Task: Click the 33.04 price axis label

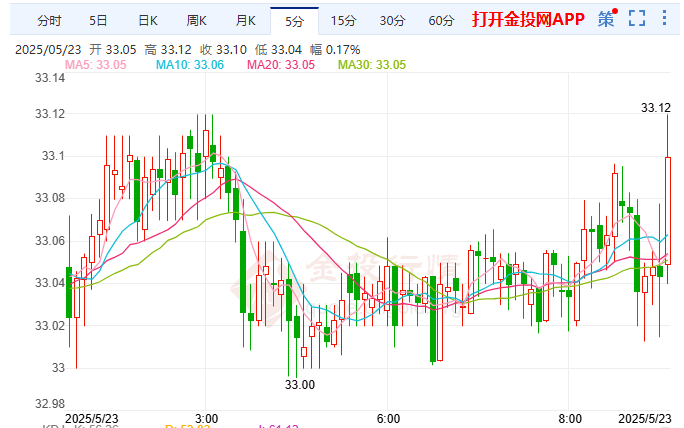Action: coord(50,283)
